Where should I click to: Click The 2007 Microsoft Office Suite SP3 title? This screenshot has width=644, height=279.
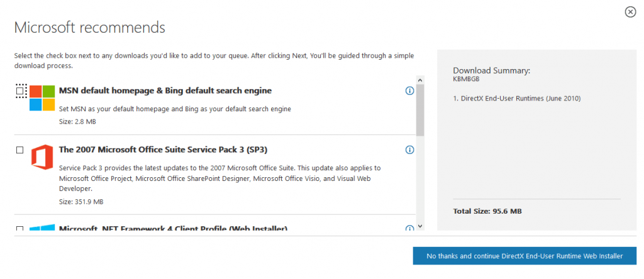coord(163,150)
